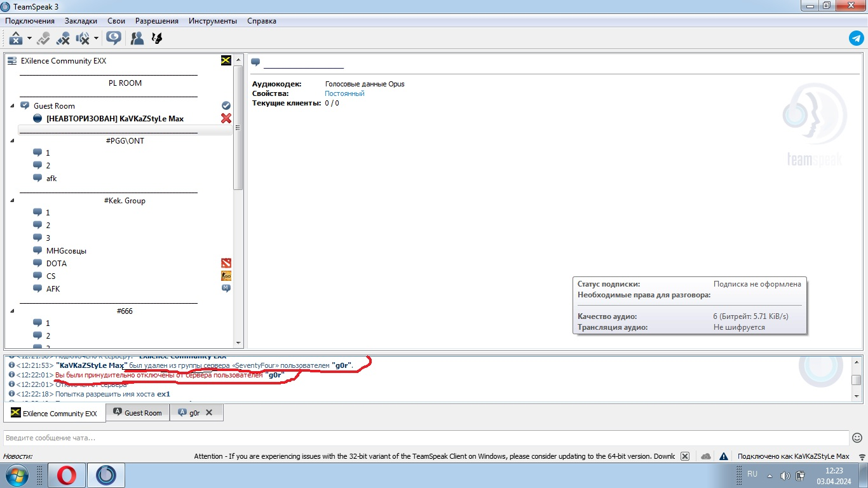Select the afk channel under #PGG\ONT
The width and height of the screenshot is (868, 488).
point(51,179)
